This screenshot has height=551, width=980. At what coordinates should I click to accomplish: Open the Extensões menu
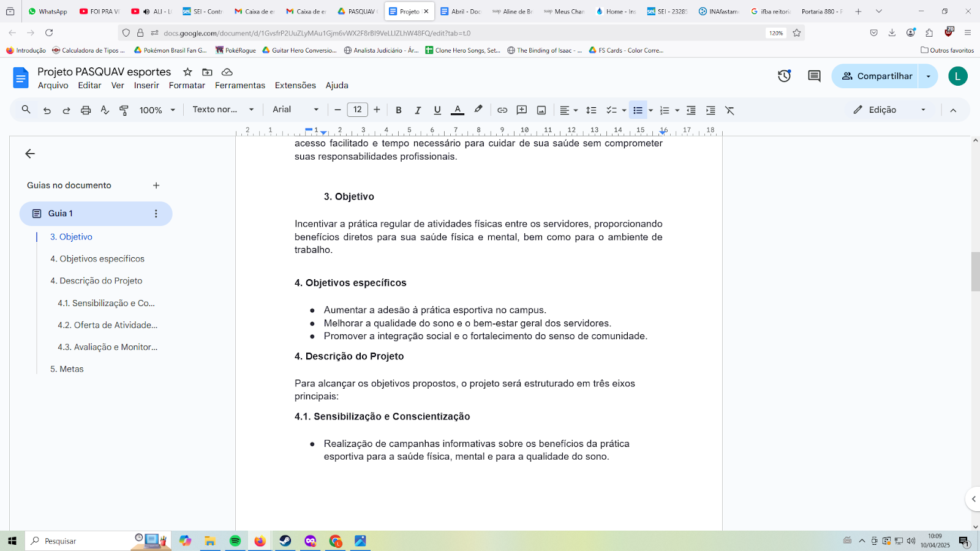point(295,86)
